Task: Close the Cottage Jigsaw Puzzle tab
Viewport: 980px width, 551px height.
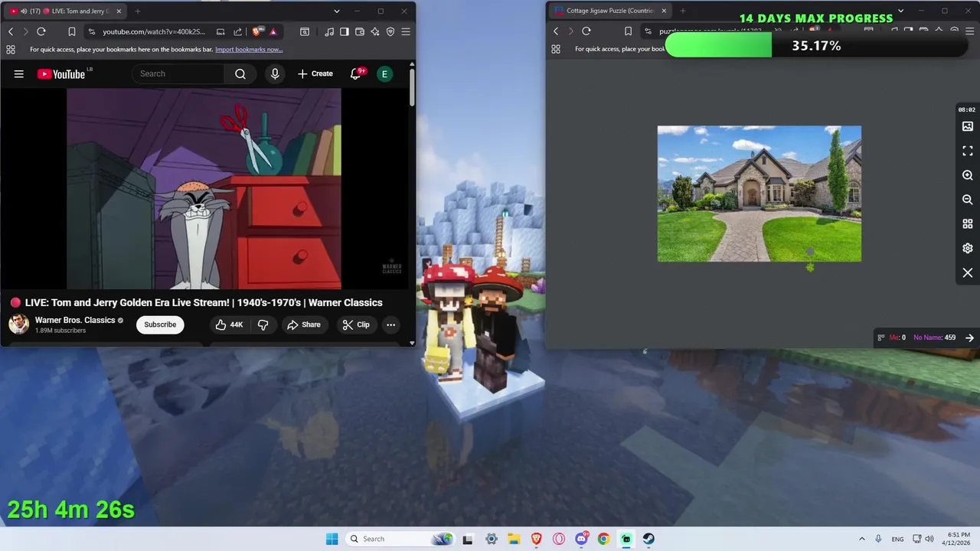Action: click(x=664, y=11)
